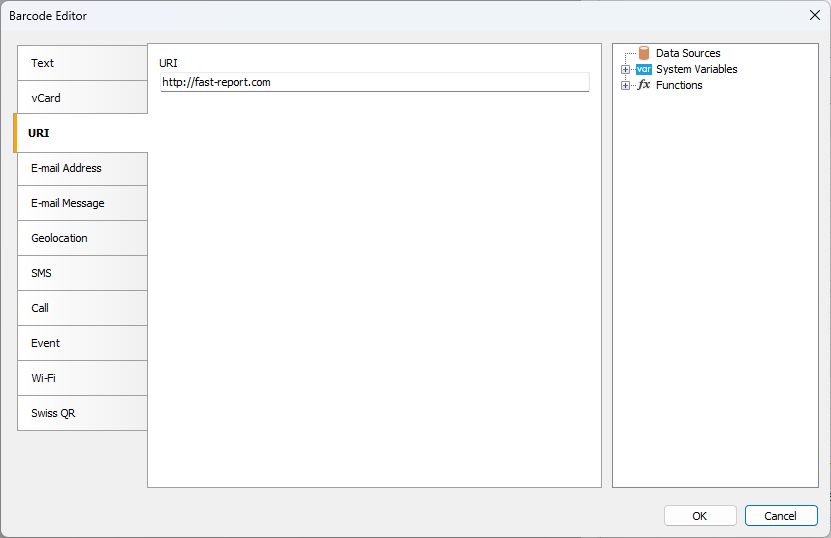Open the Event tab
831x538 pixels.
click(82, 343)
